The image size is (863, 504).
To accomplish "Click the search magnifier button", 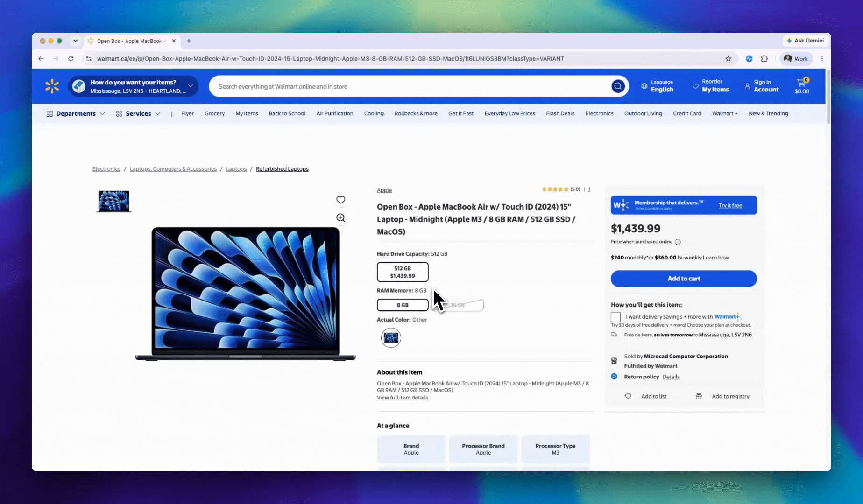I will click(x=618, y=86).
